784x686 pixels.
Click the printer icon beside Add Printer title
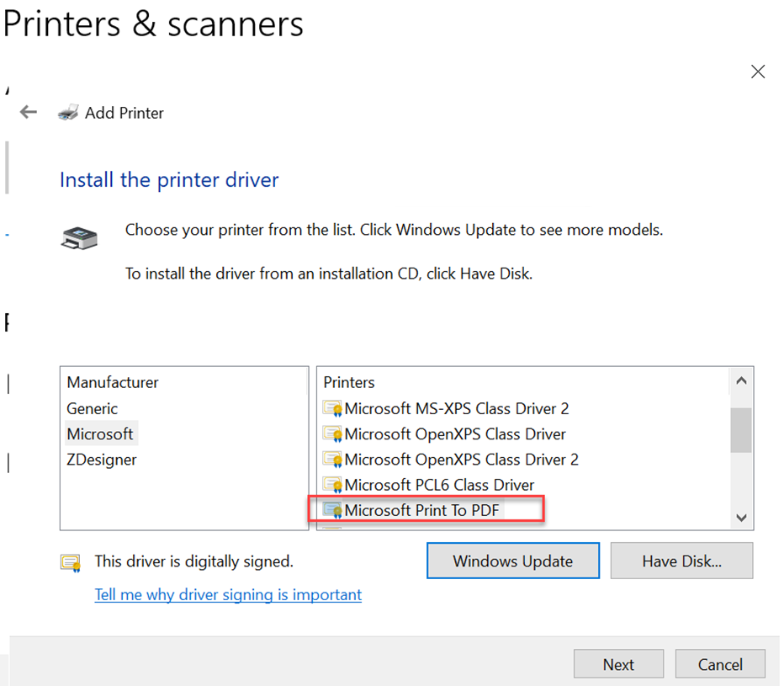68,113
